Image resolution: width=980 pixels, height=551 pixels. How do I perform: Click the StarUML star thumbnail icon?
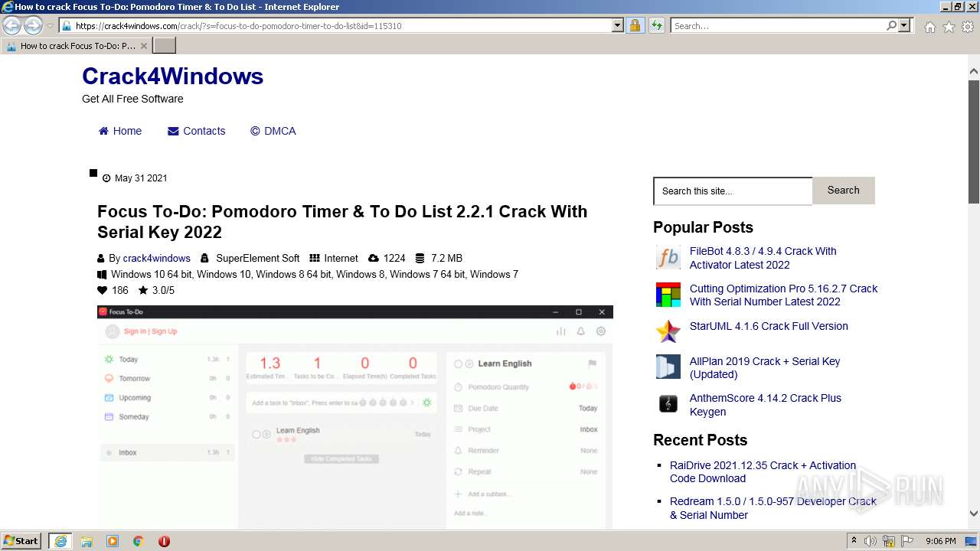coord(668,331)
